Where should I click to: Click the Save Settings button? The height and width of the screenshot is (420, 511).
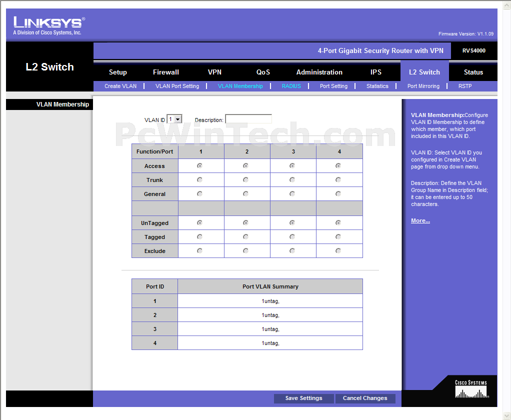click(303, 398)
